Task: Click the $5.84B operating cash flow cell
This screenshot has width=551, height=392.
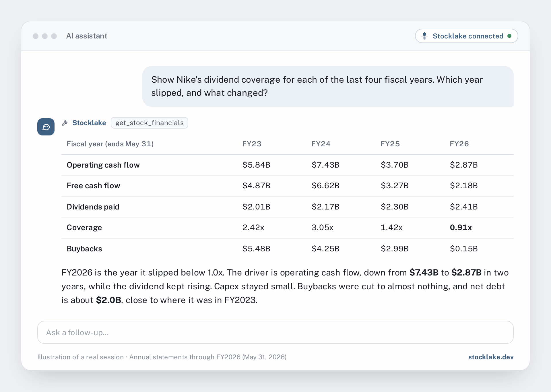Action: [256, 165]
